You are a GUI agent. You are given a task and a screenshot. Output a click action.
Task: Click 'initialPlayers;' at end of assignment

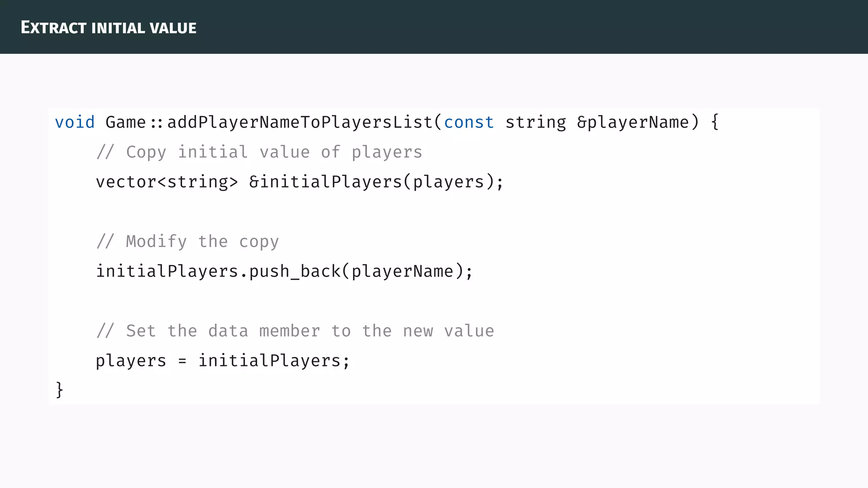point(274,361)
